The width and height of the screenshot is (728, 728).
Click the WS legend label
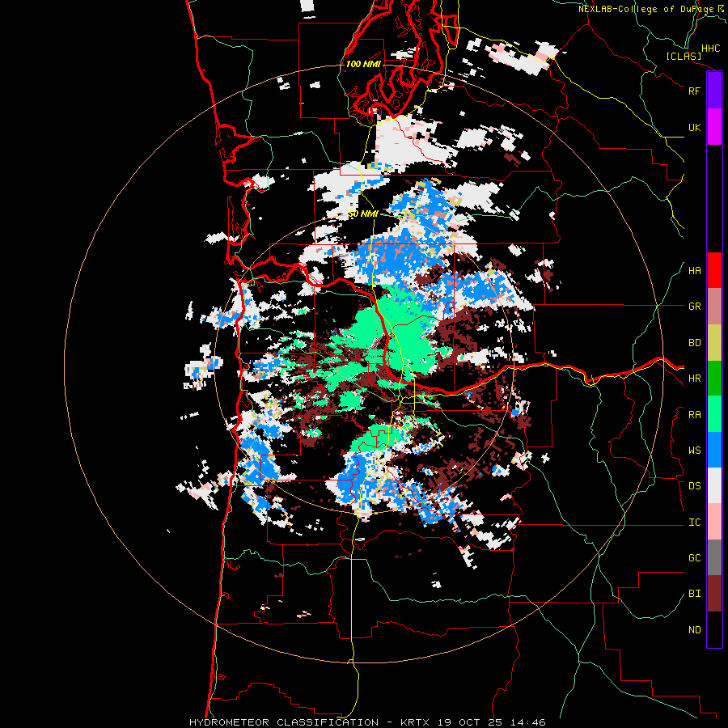(x=694, y=451)
